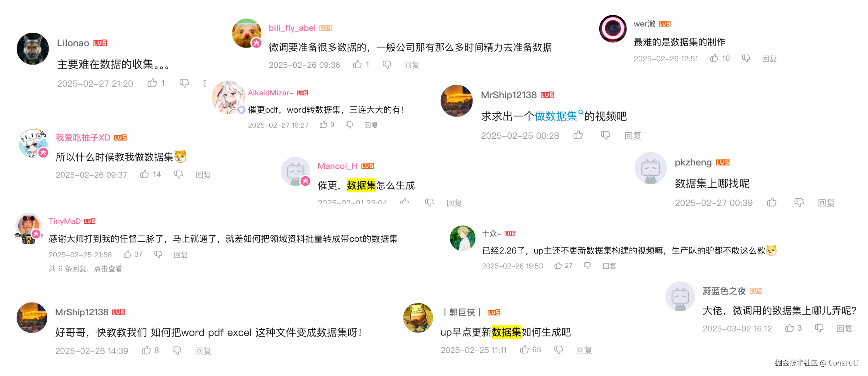This screenshot has height=376, width=868.
Task: Like 十众-'s comment with 27 likes
Action: click(x=558, y=265)
